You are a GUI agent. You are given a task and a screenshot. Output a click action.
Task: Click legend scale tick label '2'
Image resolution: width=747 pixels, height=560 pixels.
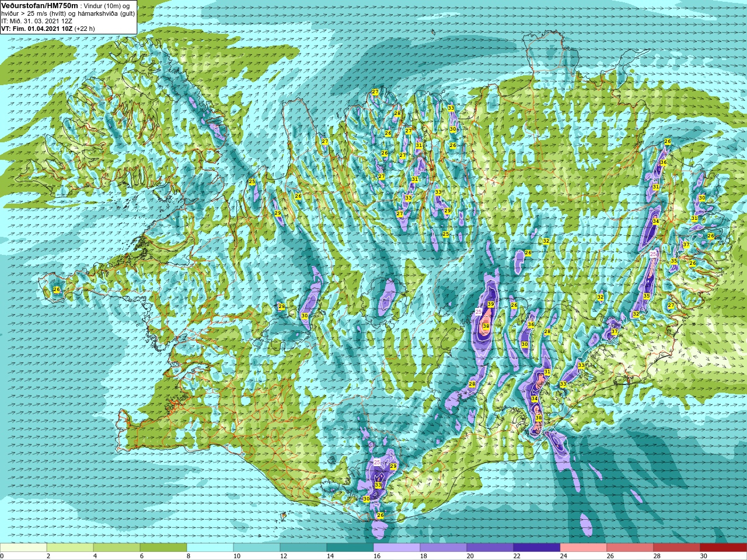point(48,556)
